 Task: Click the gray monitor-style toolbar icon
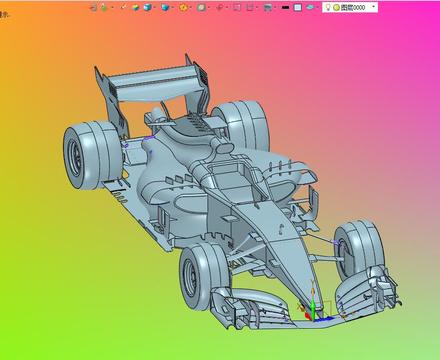tap(268, 7)
